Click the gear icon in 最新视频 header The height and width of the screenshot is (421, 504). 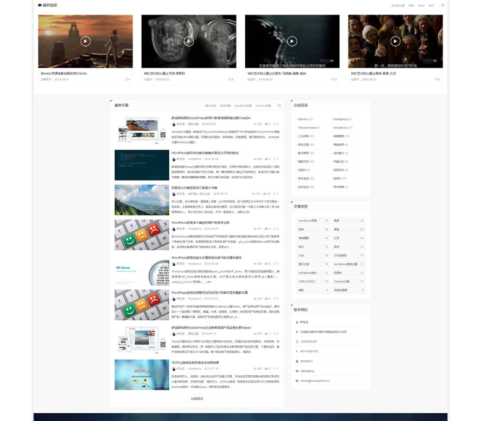pyautogui.click(x=442, y=5)
